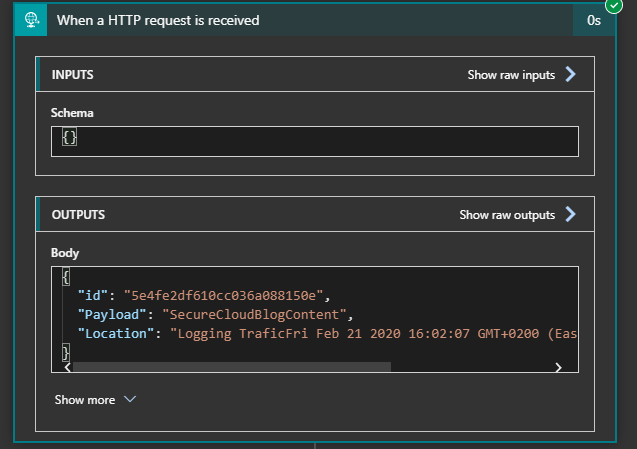The image size is (637, 449).
Task: Click the green success checkmark badge
Action: click(x=613, y=6)
